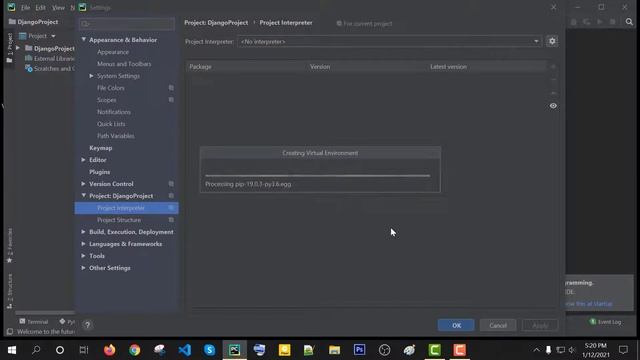The width and height of the screenshot is (640, 360).
Task: Collapse Appearance & Behavior section
Action: (84, 40)
